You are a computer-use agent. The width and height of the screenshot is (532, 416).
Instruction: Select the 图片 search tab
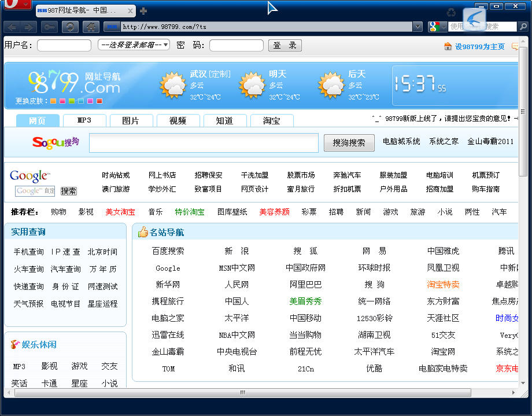131,120
